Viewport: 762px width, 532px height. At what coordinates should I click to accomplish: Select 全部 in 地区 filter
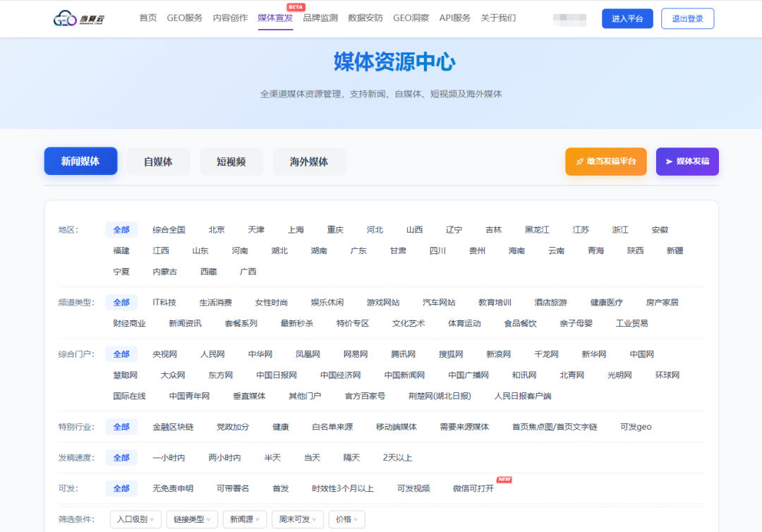121,230
